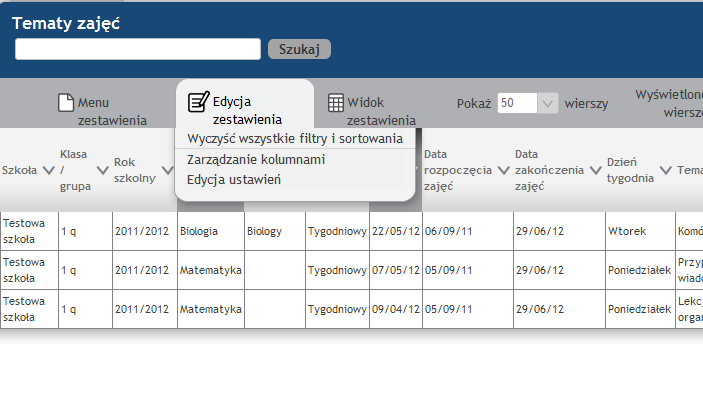703x394 pixels.
Task: Open the Widok zestawienia tab label
Action: [381, 111]
